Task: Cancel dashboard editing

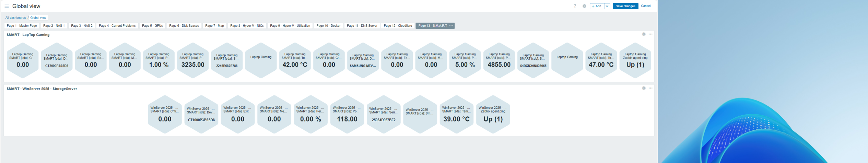Action: point(646,6)
